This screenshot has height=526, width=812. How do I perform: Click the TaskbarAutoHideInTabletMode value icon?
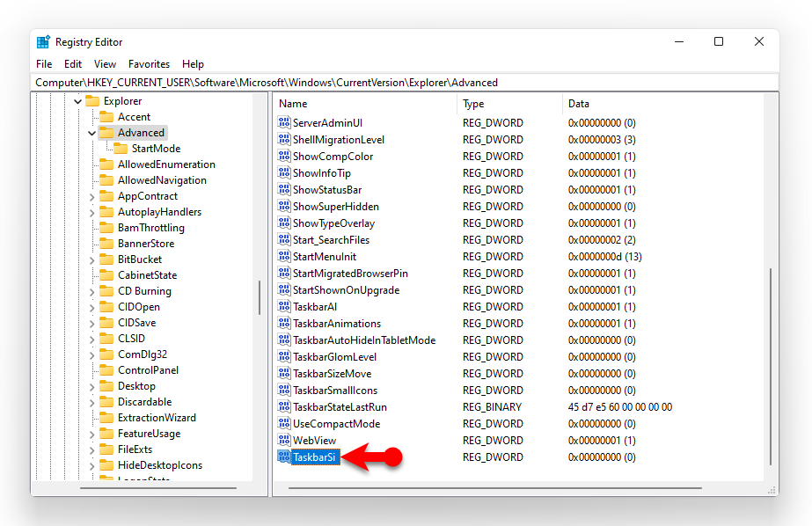coord(284,340)
